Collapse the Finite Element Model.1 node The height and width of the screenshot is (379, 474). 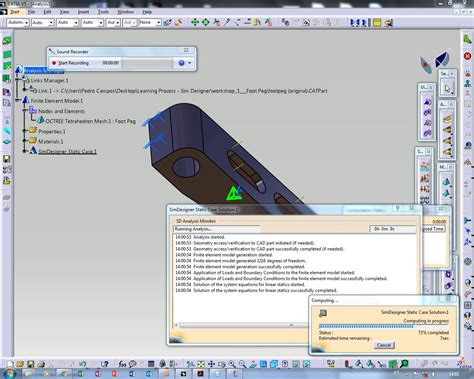pos(17,100)
